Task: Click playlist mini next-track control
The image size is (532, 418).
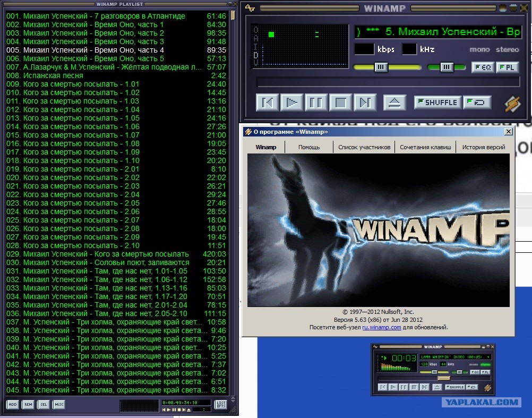Action: click(x=184, y=410)
